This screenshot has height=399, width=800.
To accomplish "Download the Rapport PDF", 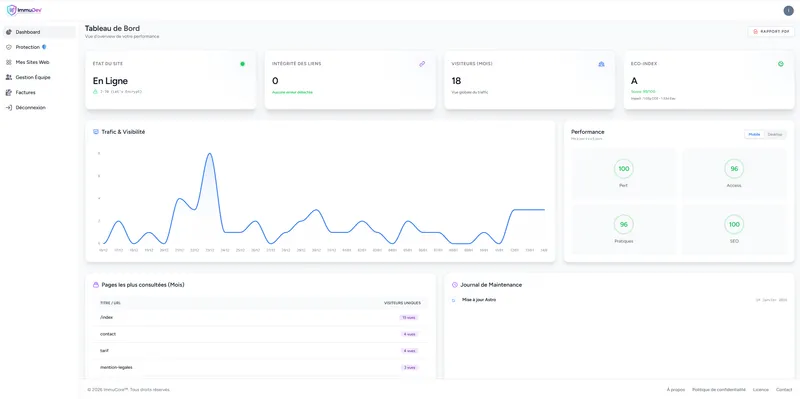I will point(771,32).
